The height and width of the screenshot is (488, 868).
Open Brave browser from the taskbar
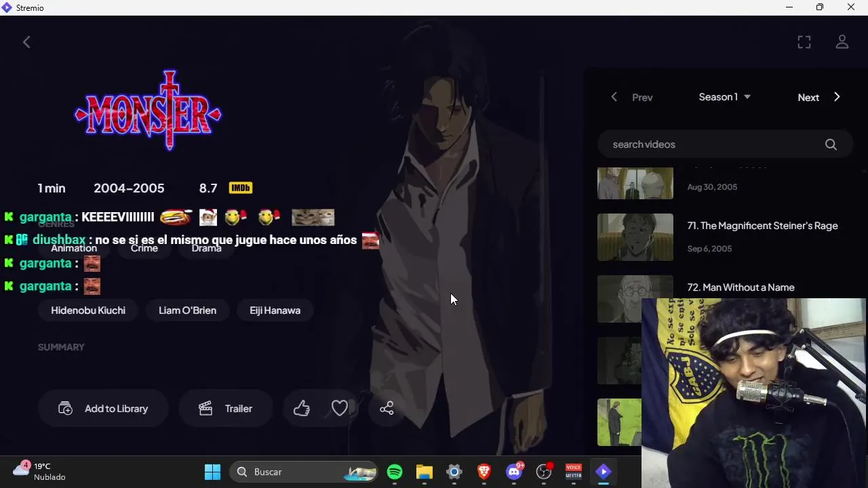tap(484, 472)
